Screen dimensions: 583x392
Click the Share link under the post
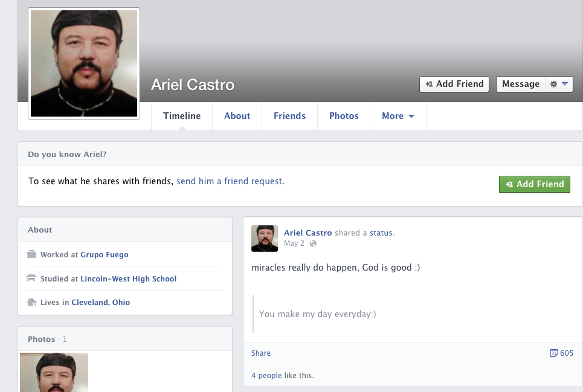(261, 353)
